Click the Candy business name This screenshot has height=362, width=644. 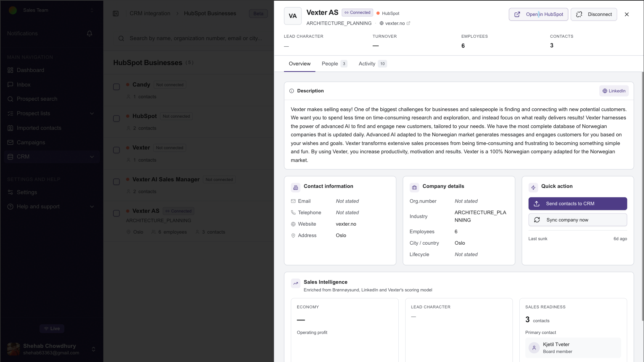pos(141,85)
